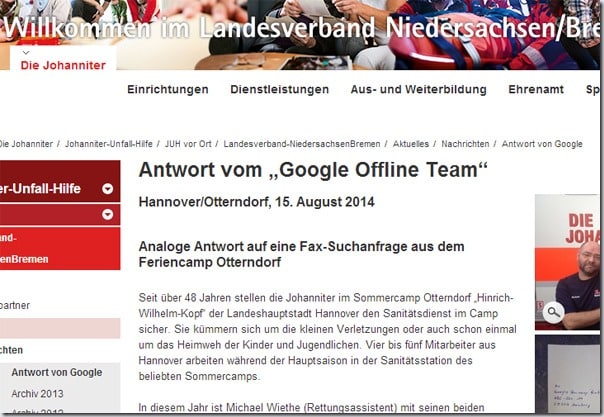Go to JUH vor Ort breadcrumb
Screen dimensions: 604x417
point(188,144)
